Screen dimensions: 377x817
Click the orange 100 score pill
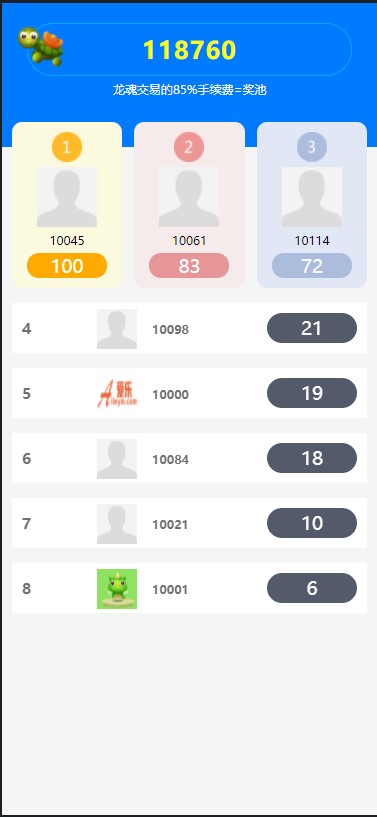pyautogui.click(x=67, y=266)
